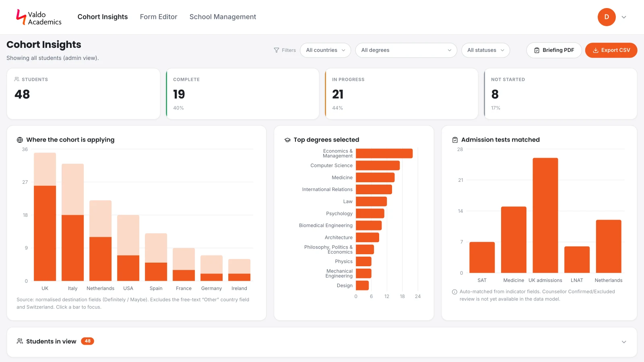Screen dimensions: 644x362
Task: Click the Economics & Management bar
Action: point(384,153)
